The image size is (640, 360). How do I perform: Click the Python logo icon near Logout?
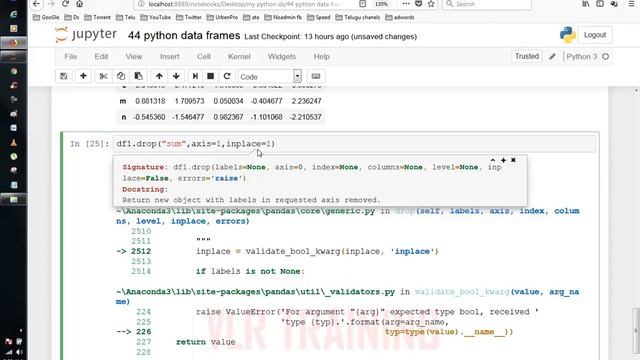(568, 35)
